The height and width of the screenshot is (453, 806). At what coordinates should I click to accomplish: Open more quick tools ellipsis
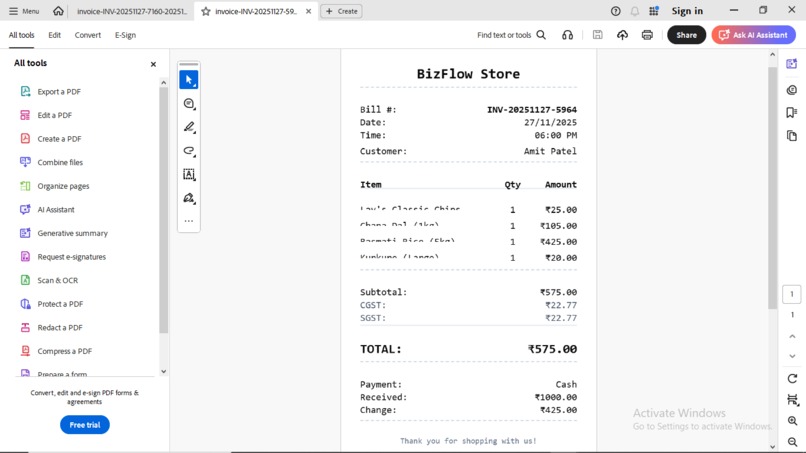pyautogui.click(x=189, y=221)
